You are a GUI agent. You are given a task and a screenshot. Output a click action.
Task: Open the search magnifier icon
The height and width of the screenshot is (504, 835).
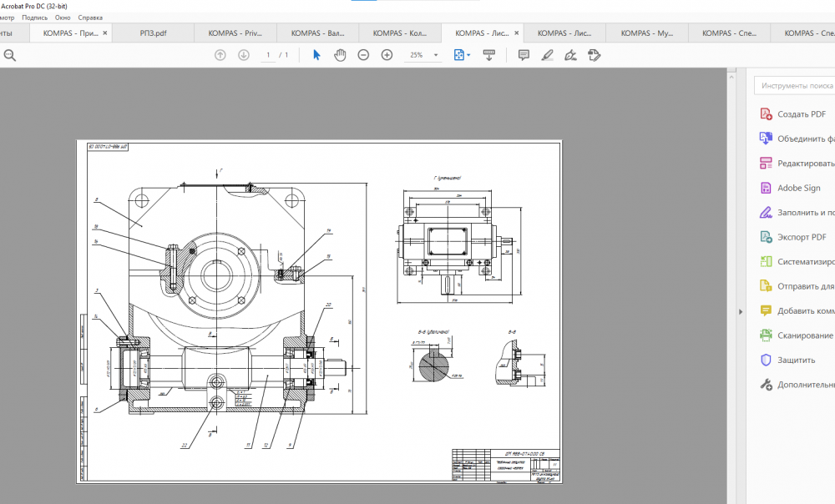coord(10,55)
